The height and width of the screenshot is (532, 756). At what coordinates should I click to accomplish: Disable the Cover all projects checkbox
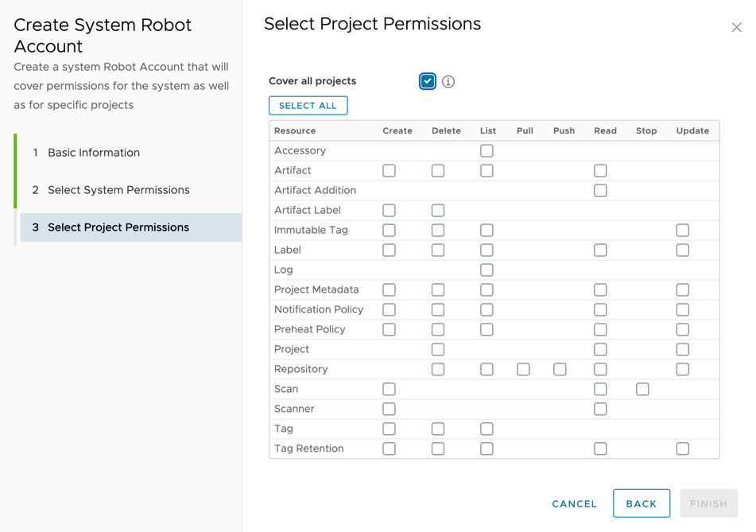427,81
